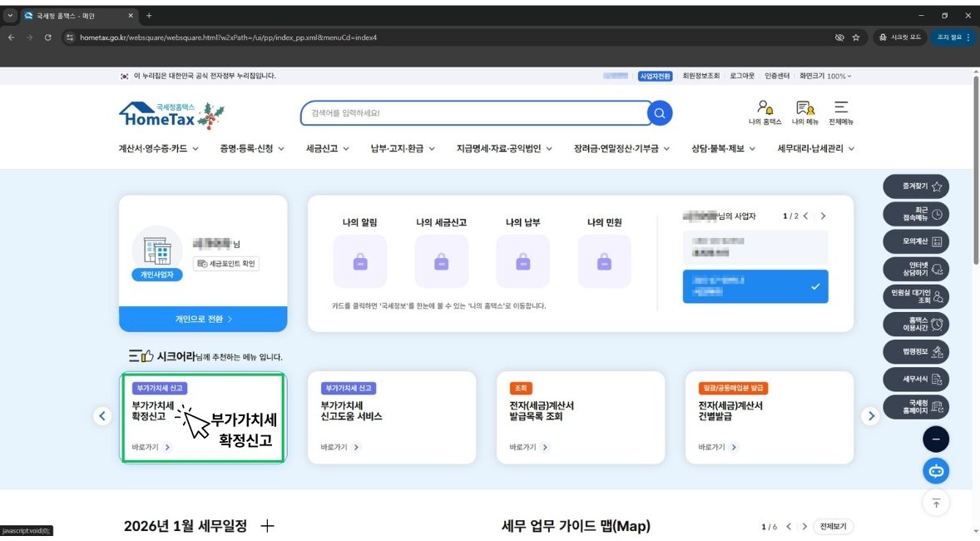Open 나의 납부 lock card

tap(523, 261)
